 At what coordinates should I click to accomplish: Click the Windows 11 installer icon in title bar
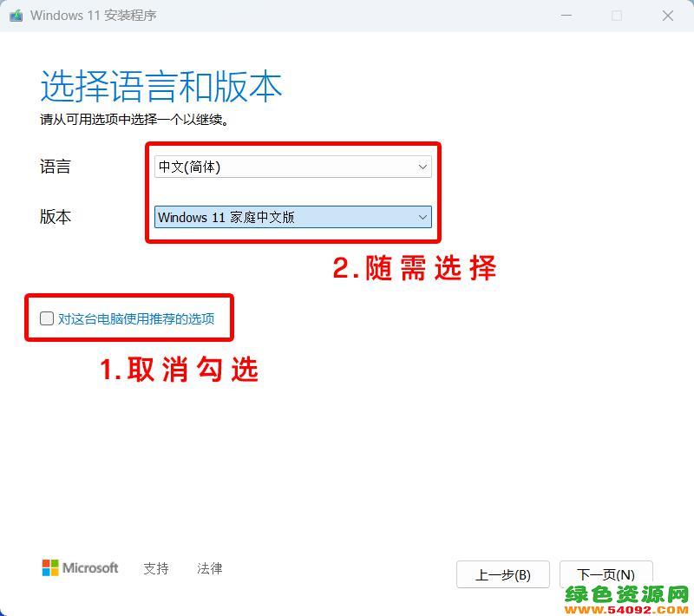pos(16,16)
